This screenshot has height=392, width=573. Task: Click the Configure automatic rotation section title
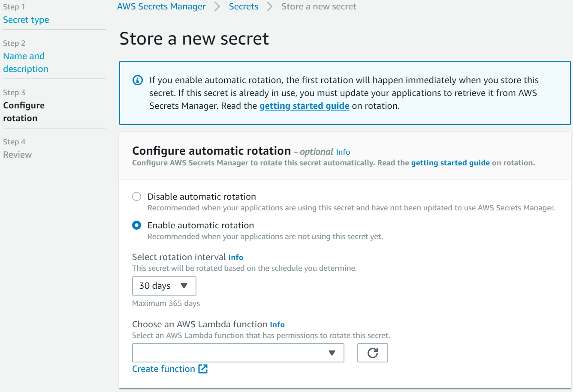(x=211, y=151)
